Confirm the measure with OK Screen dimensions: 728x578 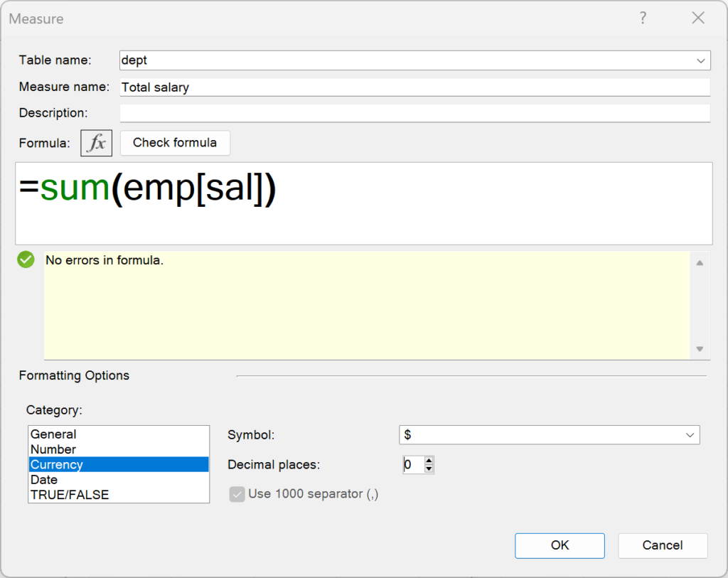(560, 545)
